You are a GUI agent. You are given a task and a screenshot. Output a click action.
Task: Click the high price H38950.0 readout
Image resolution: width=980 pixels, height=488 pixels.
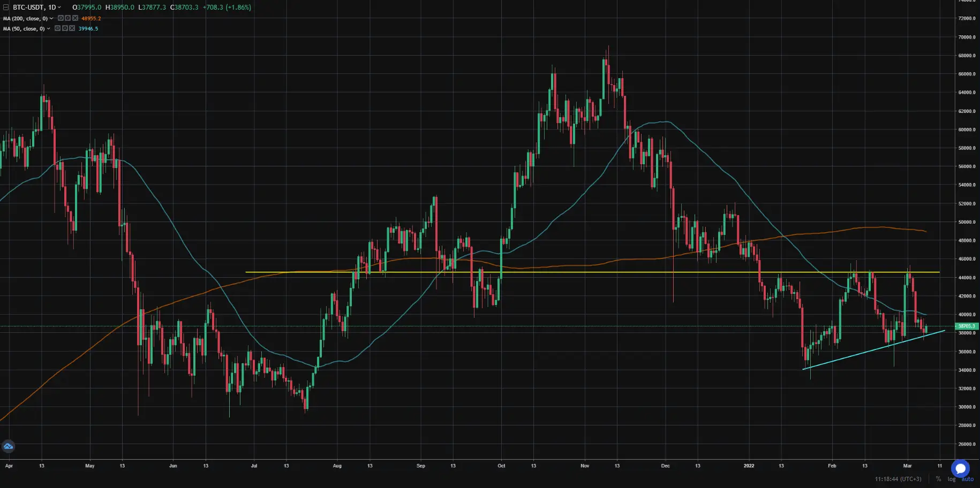click(x=120, y=7)
